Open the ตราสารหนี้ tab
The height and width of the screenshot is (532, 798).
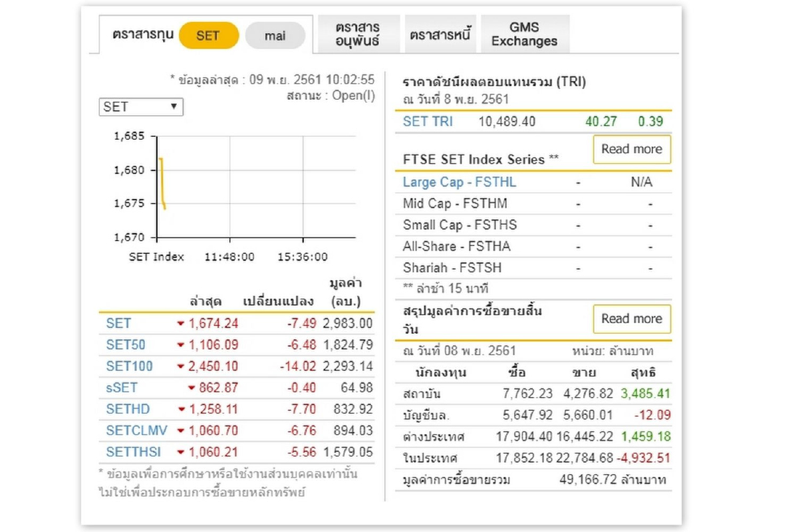tap(440, 34)
